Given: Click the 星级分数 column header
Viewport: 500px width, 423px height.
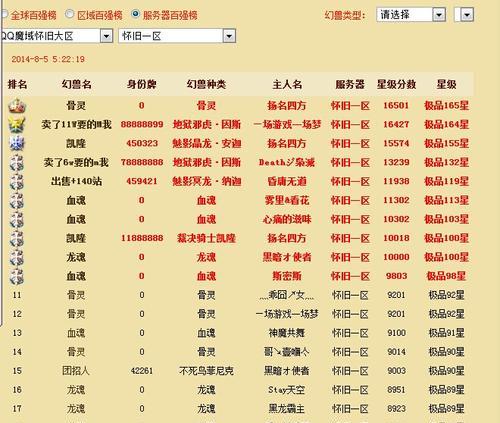Looking at the screenshot, I should tap(396, 84).
